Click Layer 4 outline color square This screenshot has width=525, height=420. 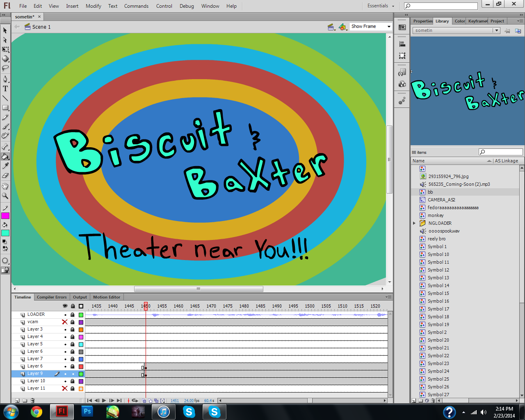[81, 337]
